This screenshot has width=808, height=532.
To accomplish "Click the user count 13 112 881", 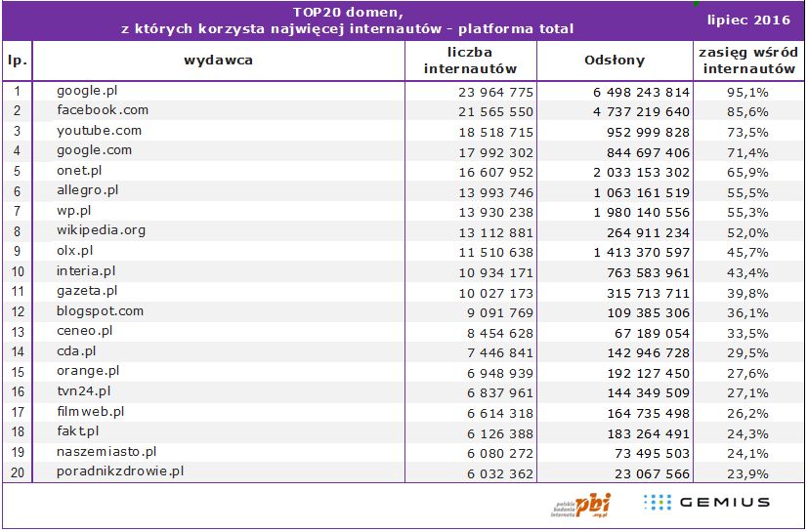I will [x=495, y=232].
